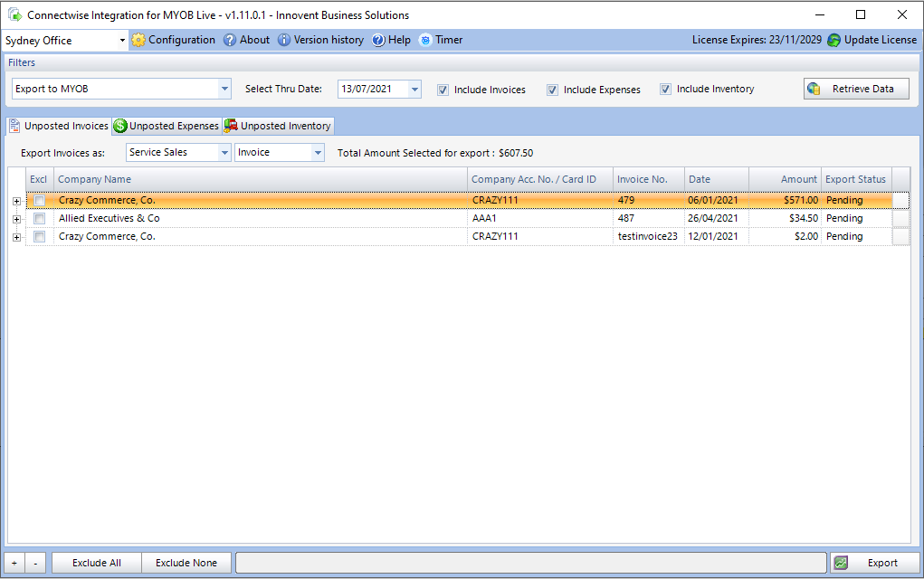Click the Configuration gear icon
Screen dimensions: 924x579
click(x=138, y=40)
